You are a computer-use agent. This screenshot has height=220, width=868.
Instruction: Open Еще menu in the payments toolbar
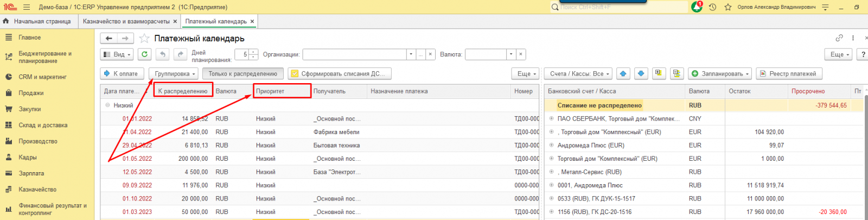tap(525, 73)
